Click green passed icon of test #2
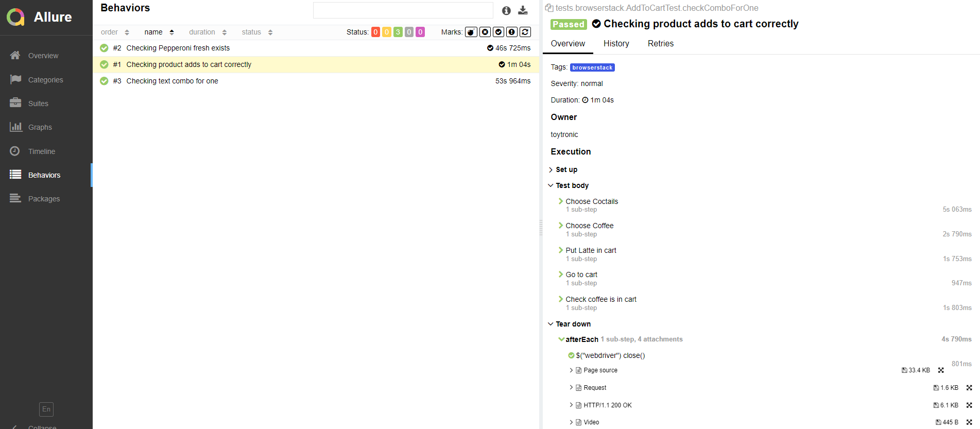Image resolution: width=980 pixels, height=429 pixels. pyautogui.click(x=104, y=48)
